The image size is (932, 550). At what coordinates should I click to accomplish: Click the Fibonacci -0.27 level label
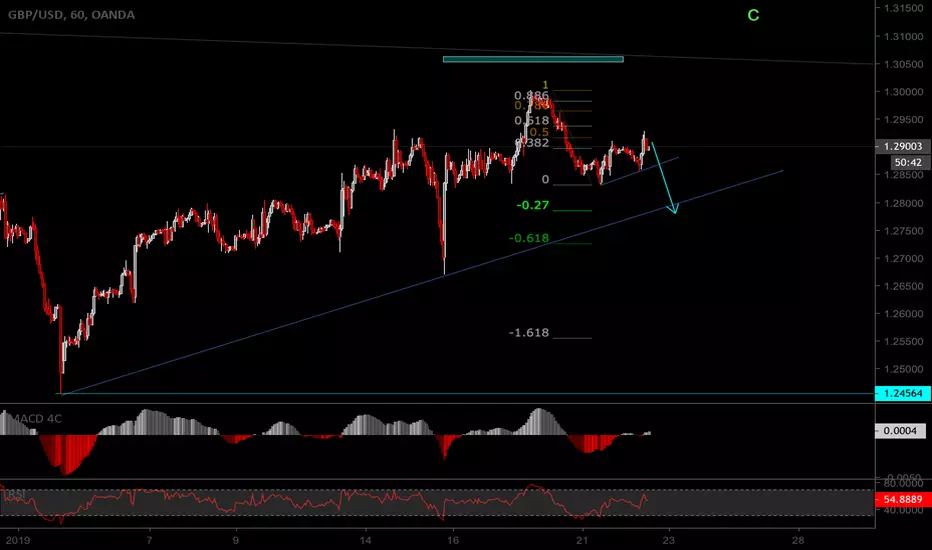[x=533, y=205]
